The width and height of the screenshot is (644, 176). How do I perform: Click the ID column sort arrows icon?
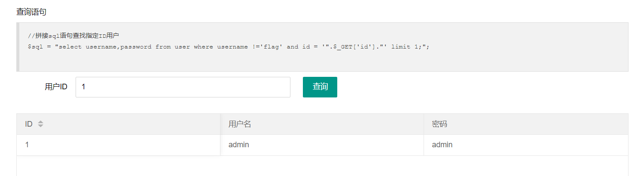[40, 124]
